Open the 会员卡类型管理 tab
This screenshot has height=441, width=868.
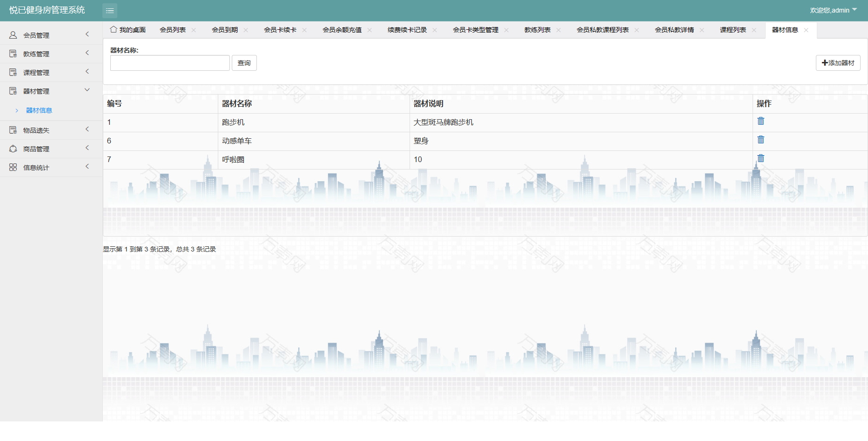click(x=475, y=30)
